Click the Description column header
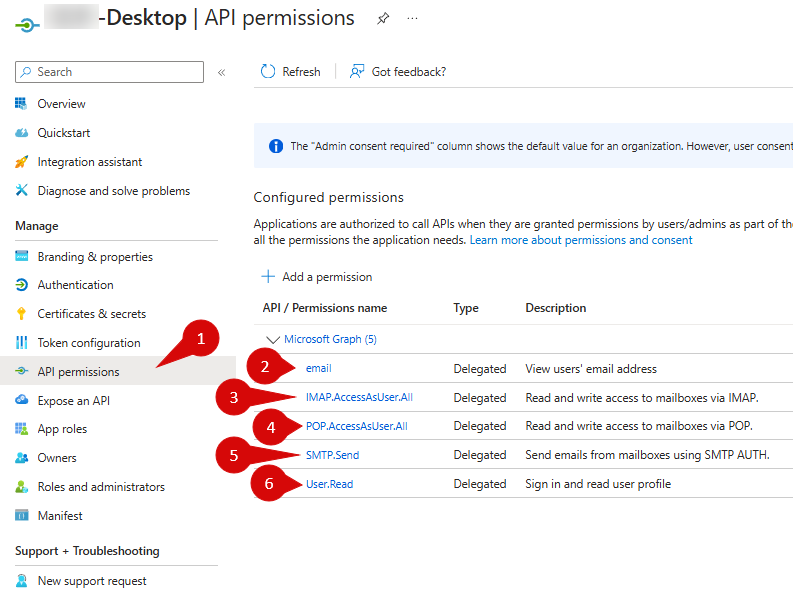 (556, 308)
